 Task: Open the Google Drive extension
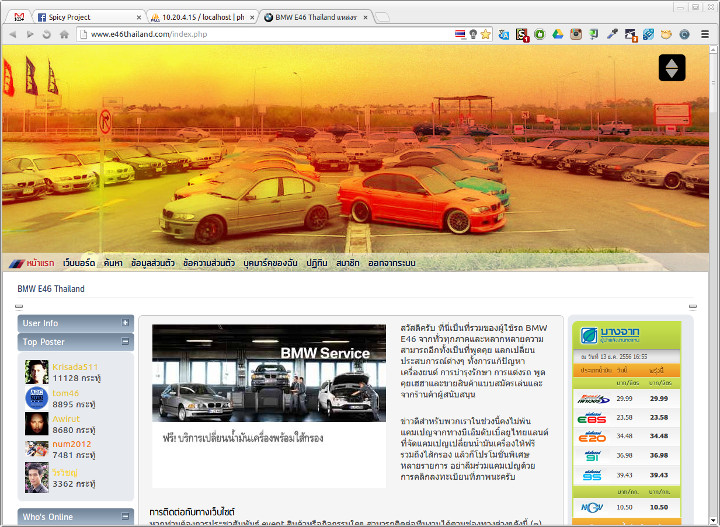[x=557, y=34]
